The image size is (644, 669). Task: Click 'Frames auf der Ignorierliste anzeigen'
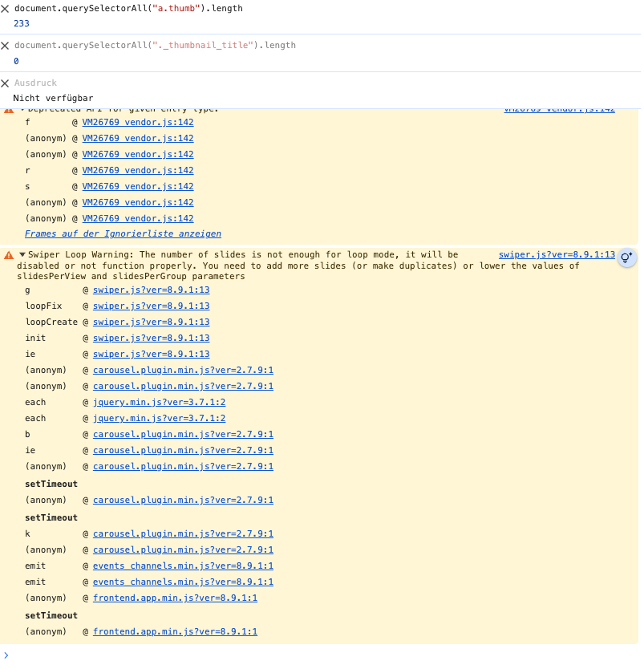point(123,234)
